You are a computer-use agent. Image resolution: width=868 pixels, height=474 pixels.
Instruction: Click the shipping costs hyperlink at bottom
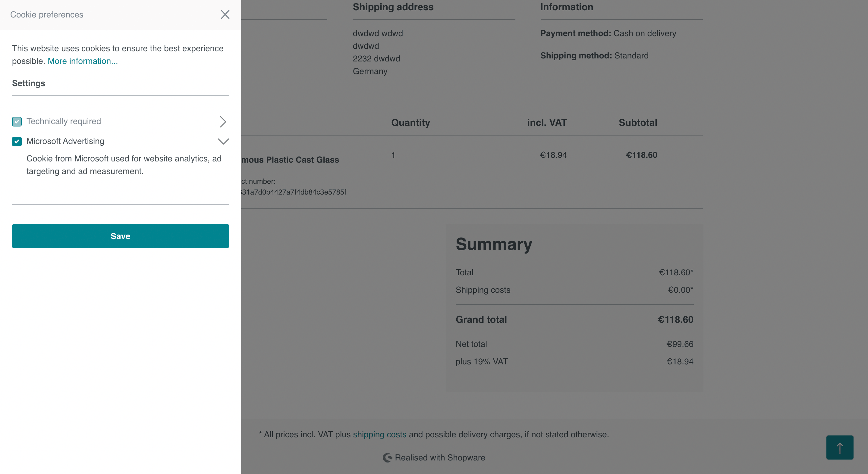pyautogui.click(x=380, y=434)
